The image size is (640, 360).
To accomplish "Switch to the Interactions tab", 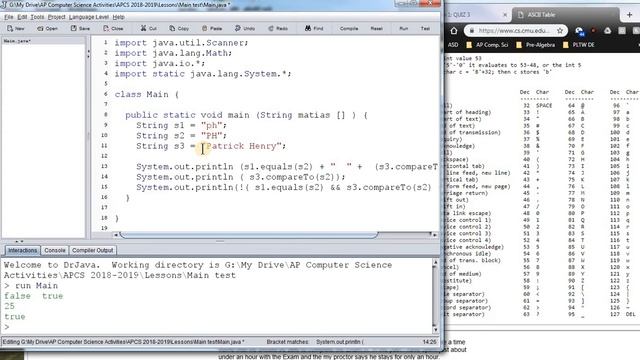I will click(22, 250).
